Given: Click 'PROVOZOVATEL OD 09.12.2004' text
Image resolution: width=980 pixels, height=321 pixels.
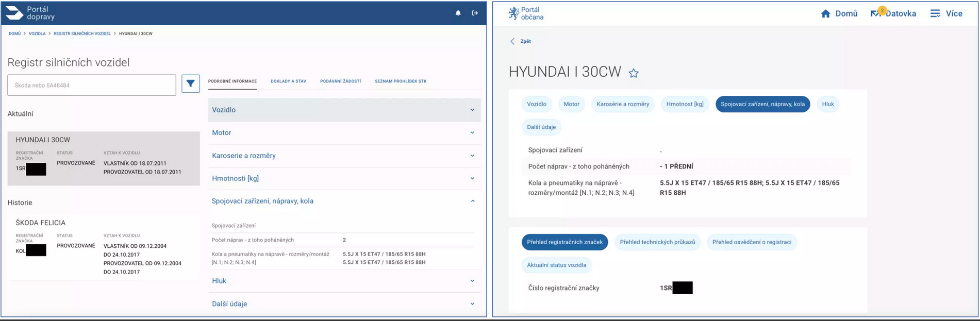Looking at the screenshot, I should click(142, 263).
